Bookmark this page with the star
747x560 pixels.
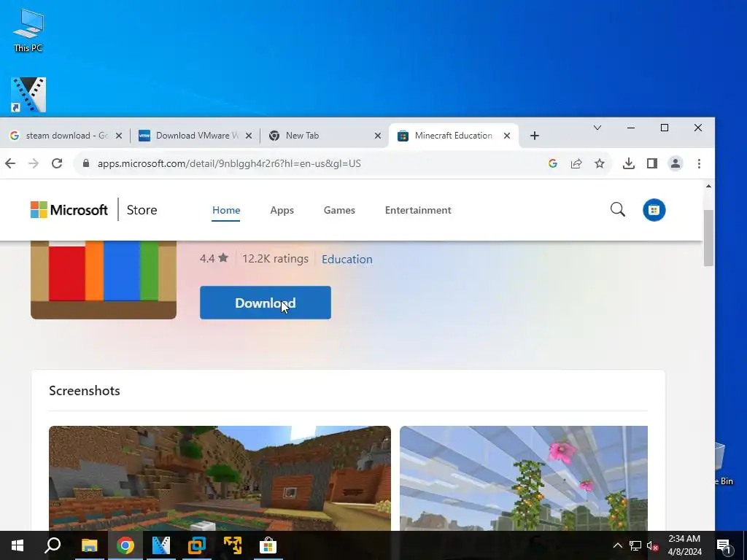click(x=600, y=163)
